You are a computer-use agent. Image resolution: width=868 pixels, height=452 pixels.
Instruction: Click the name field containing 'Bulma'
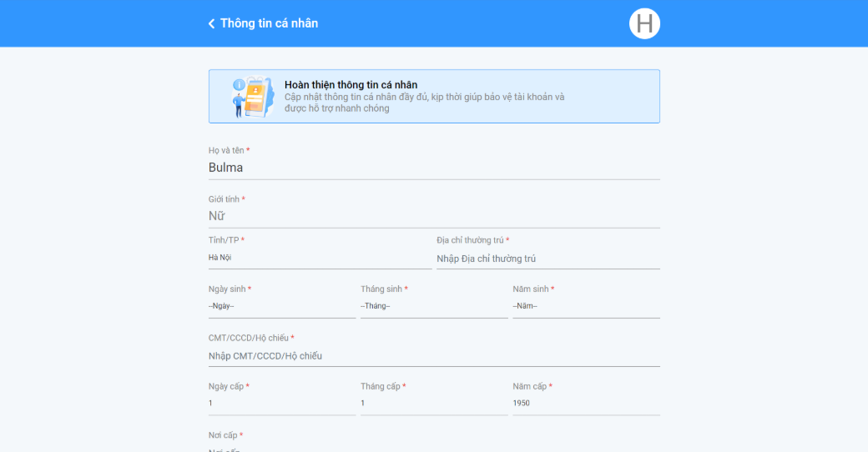point(434,167)
